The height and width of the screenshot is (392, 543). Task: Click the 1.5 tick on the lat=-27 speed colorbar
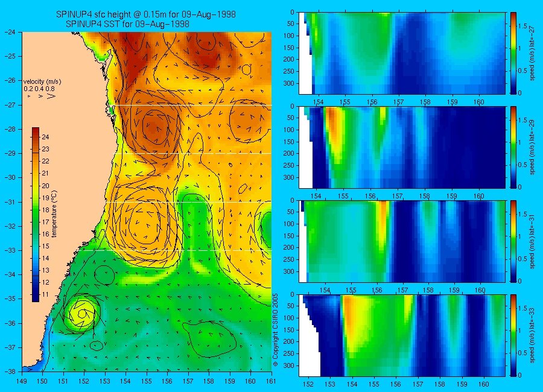522,27
